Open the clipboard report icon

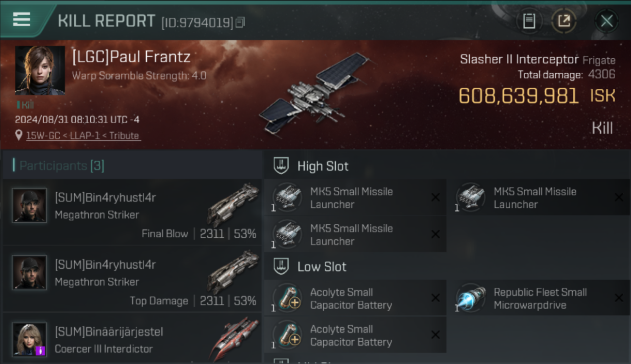[529, 21]
